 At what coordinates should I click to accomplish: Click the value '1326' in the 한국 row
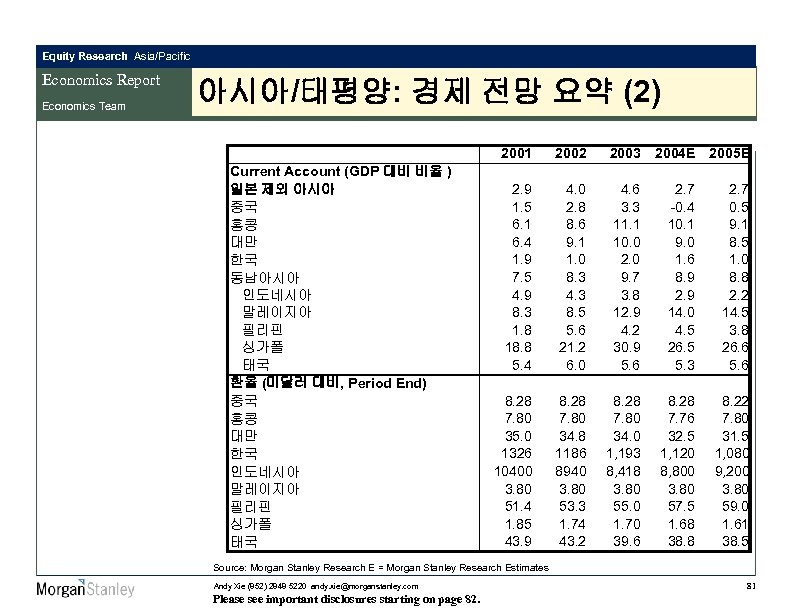click(x=516, y=453)
